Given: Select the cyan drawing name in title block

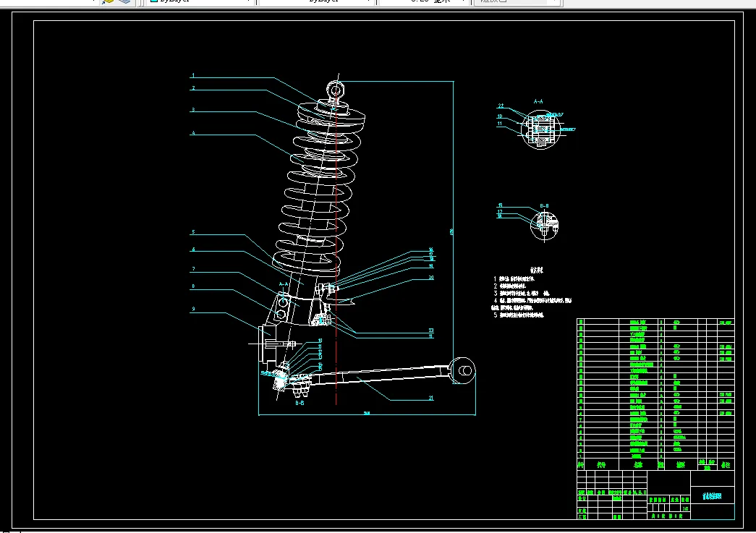Looking at the screenshot, I should tap(713, 496).
